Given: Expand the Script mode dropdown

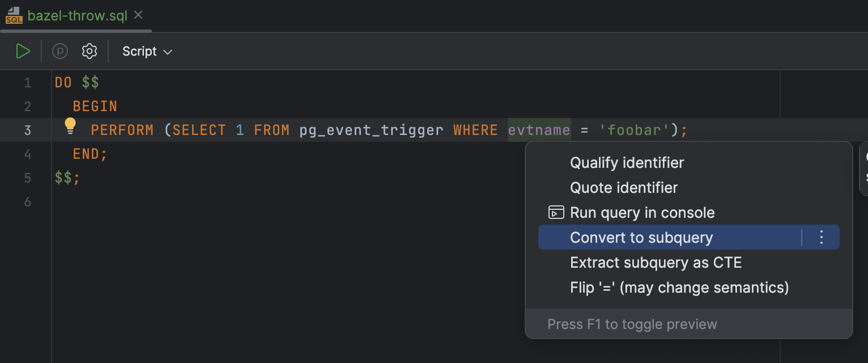Looking at the screenshot, I should coord(147,52).
